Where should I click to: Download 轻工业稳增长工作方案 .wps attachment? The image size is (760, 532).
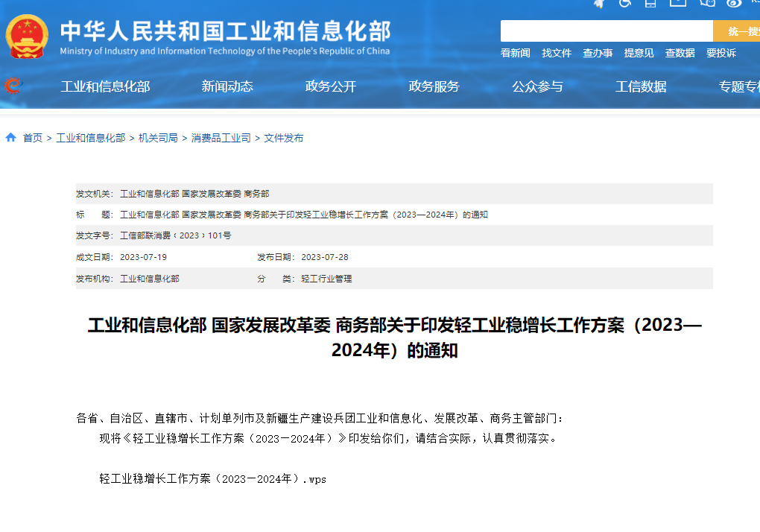(212, 479)
